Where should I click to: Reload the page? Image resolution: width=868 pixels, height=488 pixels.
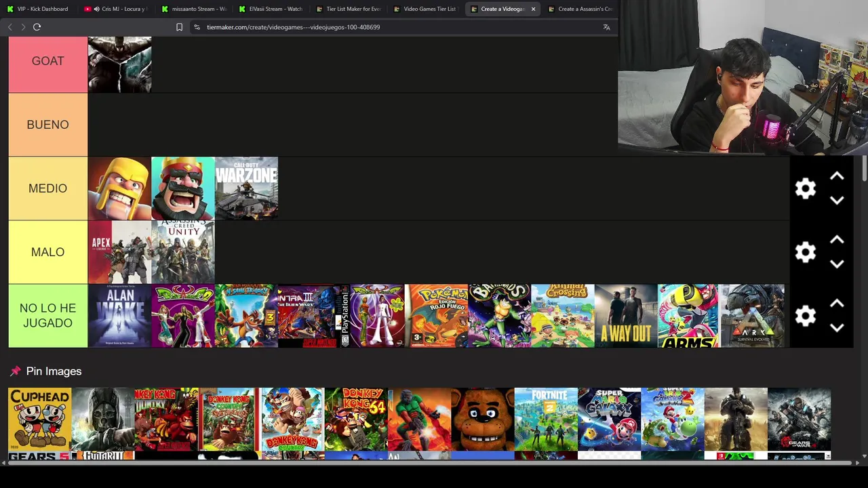37,27
